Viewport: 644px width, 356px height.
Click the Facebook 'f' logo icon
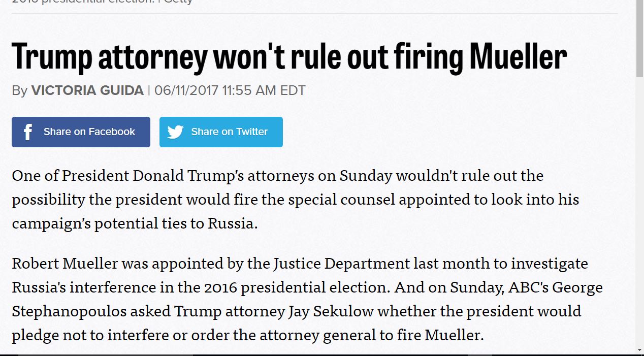pos(28,132)
